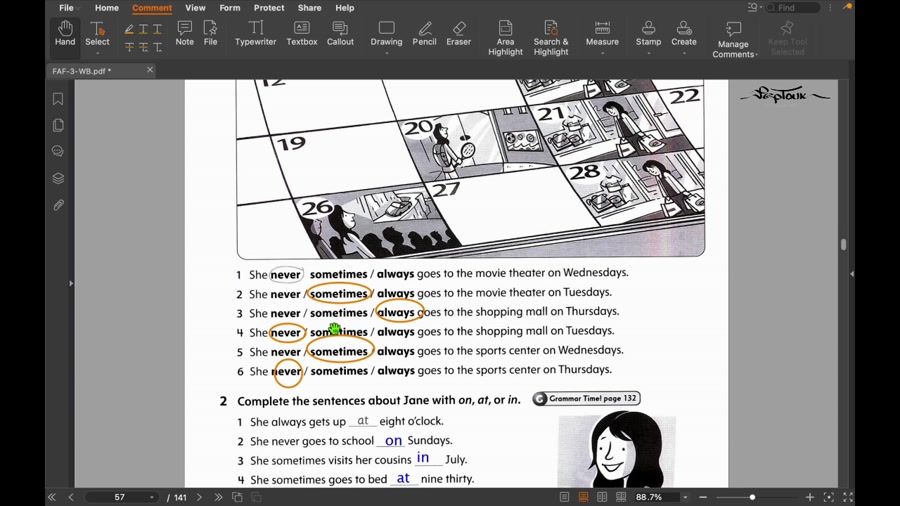Screen dimensions: 900x506
Task: Toggle fit page view
Action: click(829, 497)
